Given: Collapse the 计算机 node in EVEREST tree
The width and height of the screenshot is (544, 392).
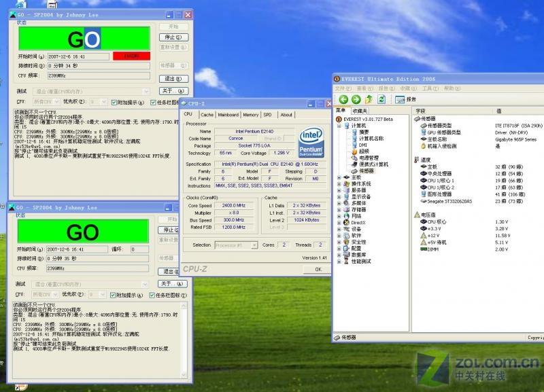Looking at the screenshot, I should click(x=339, y=126).
